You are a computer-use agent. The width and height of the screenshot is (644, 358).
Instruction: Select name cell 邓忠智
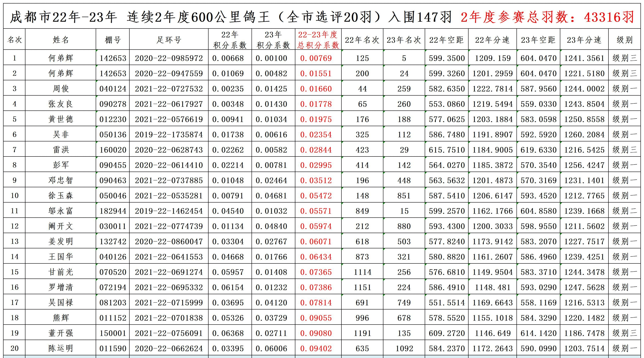(61, 180)
